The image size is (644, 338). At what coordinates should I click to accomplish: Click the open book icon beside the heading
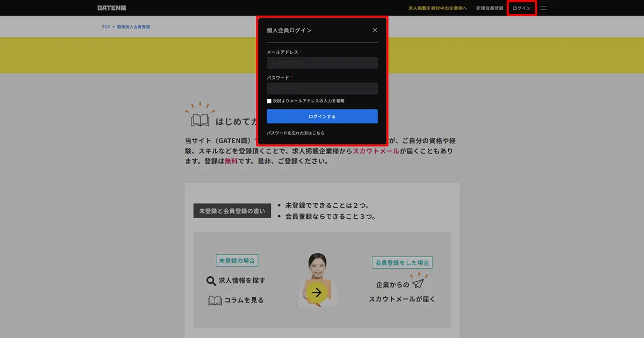pyautogui.click(x=200, y=119)
